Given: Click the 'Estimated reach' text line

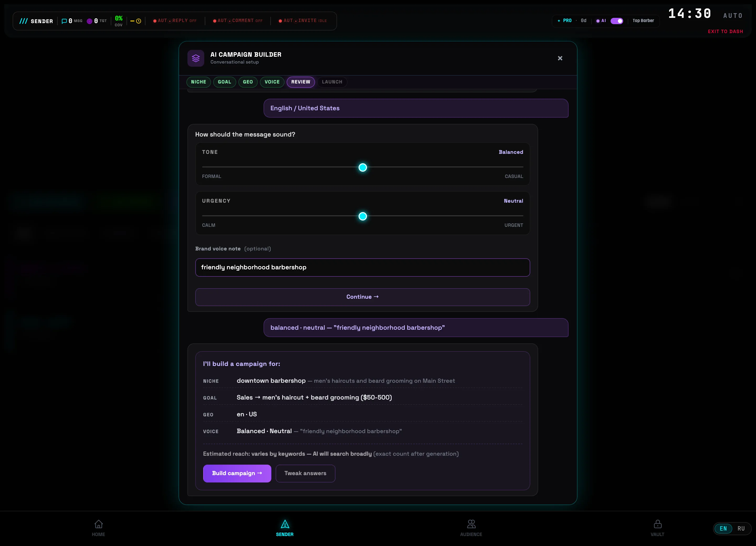Looking at the screenshot, I should tap(331, 454).
